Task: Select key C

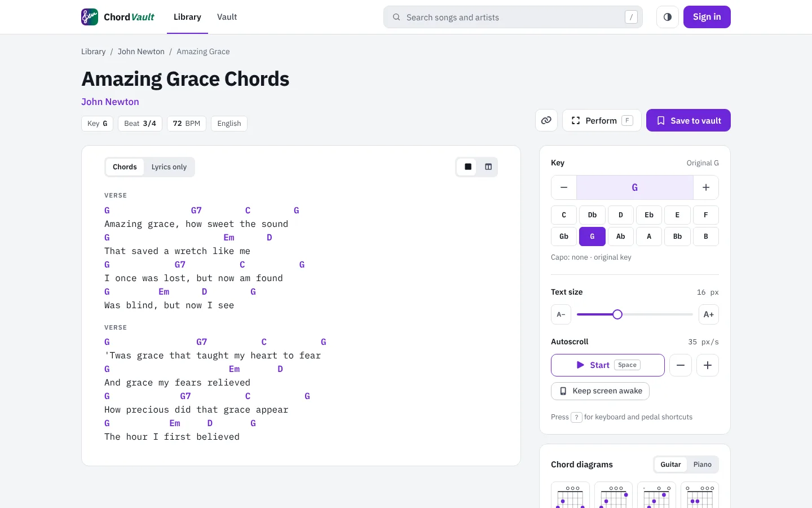Action: coord(564,215)
